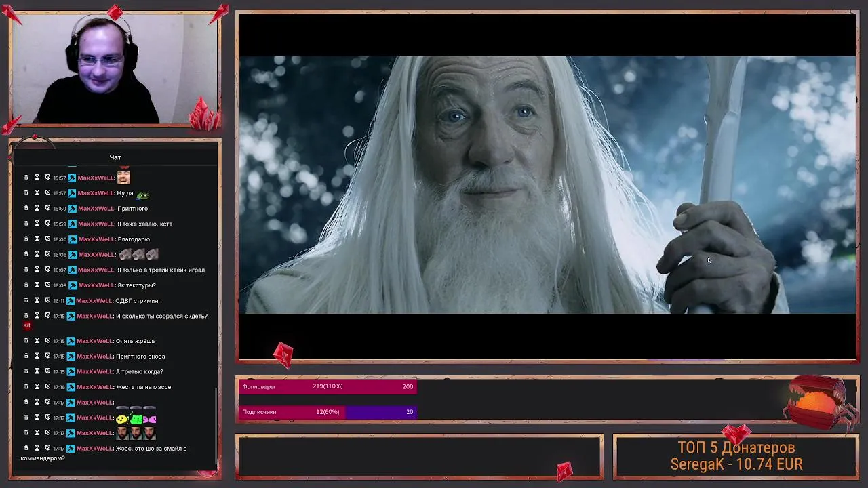Delete the "Опять жрёшь" message
Image resolution: width=868 pixels, height=488 pixels.
point(26,341)
